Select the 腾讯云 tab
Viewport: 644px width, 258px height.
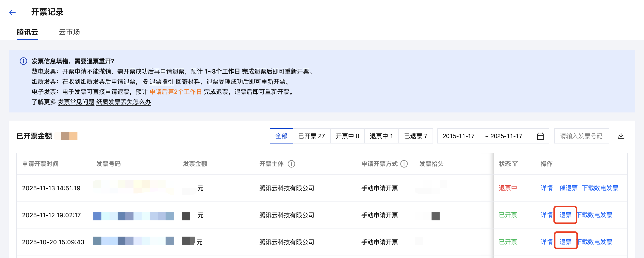pyautogui.click(x=28, y=32)
